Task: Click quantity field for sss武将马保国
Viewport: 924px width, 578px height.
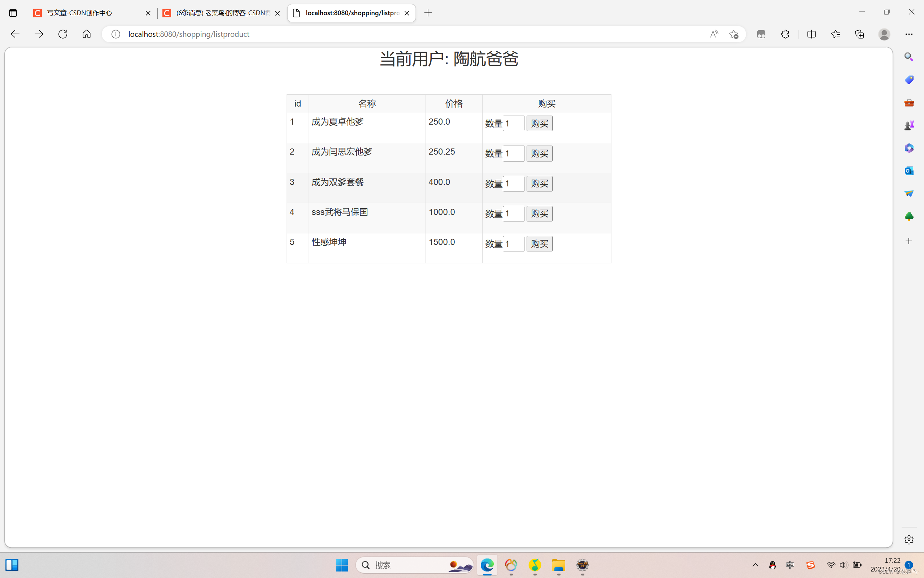Action: pyautogui.click(x=513, y=214)
